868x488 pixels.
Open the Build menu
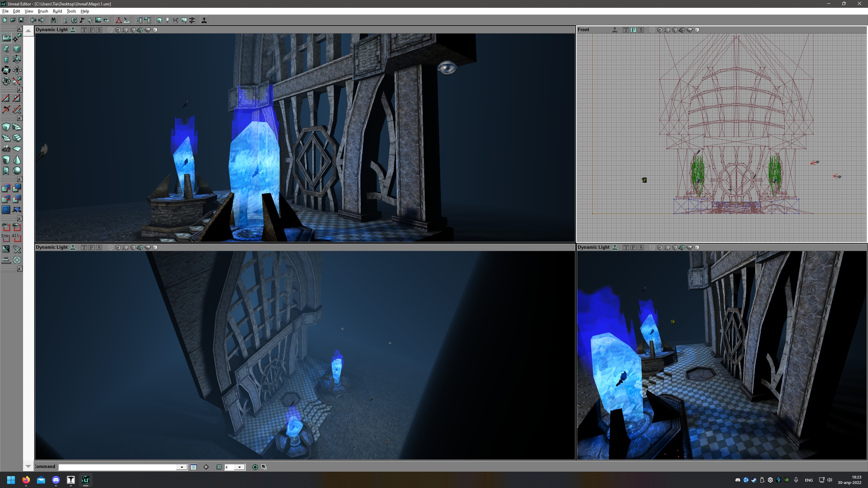click(x=57, y=11)
